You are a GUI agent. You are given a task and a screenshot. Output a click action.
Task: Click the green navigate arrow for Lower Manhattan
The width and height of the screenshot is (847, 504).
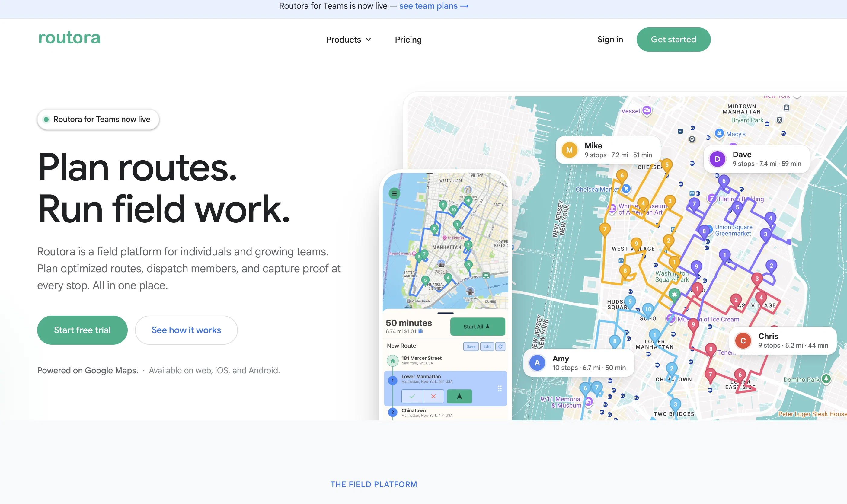coord(459,396)
